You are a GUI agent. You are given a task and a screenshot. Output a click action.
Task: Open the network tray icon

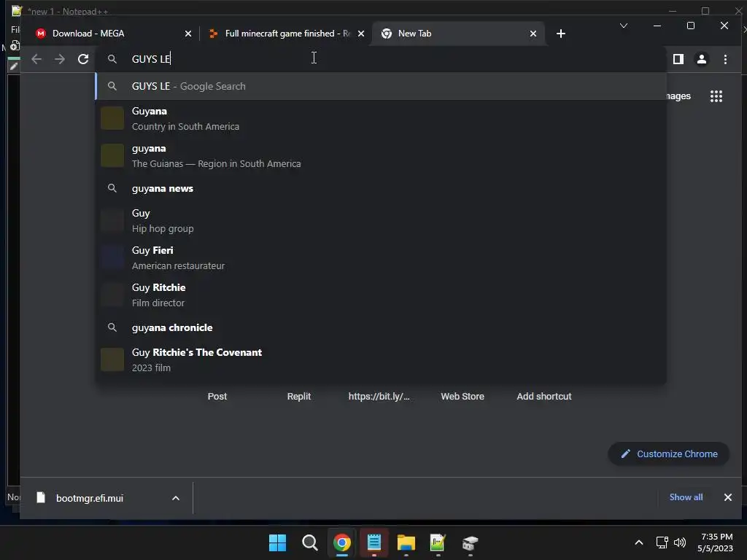[662, 542]
